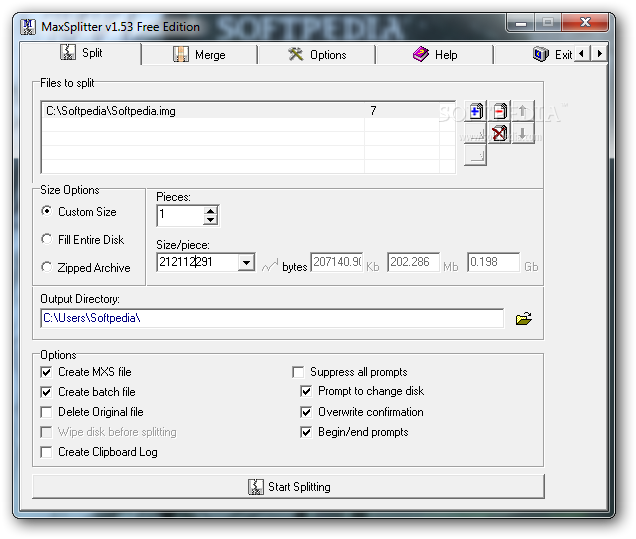636x539 pixels.
Task: Enable Suppress all prompts checkbox
Action: coord(298,372)
